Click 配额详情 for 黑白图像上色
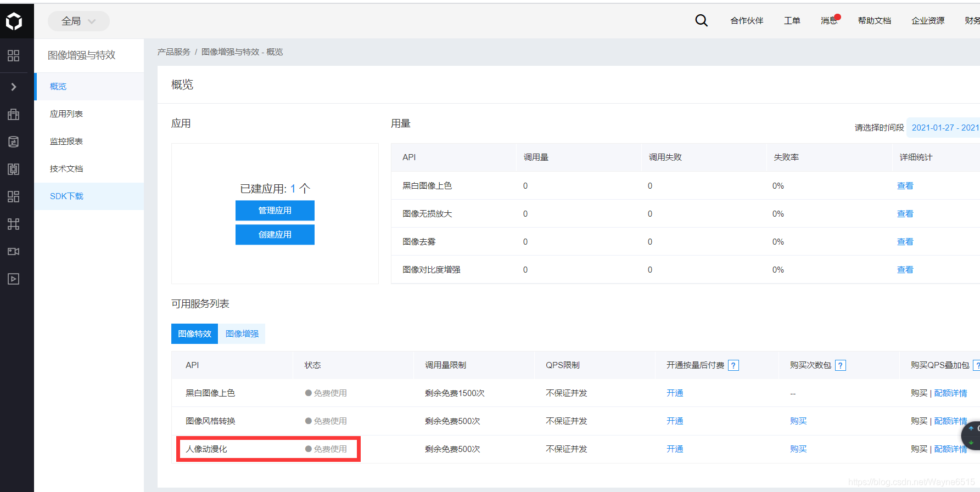 (950, 393)
